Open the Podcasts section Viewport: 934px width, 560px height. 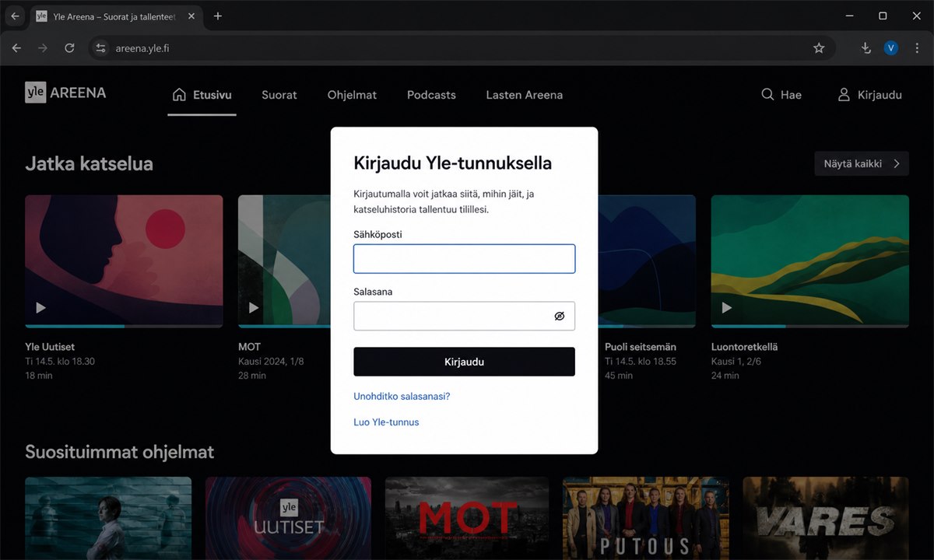tap(431, 95)
